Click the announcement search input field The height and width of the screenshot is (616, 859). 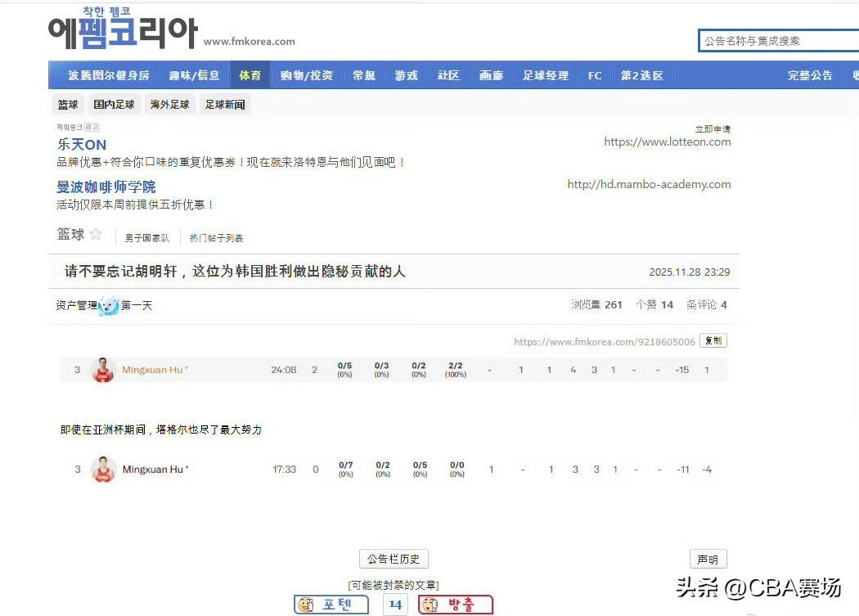pos(777,40)
